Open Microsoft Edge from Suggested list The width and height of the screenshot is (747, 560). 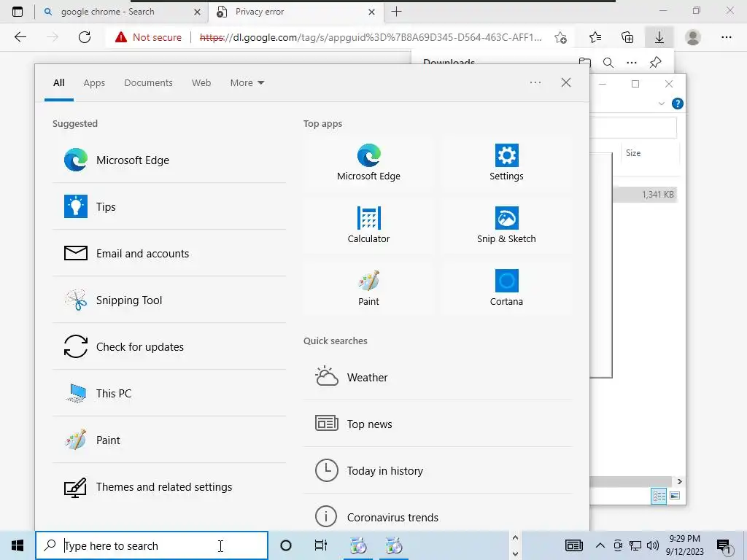[169, 160]
